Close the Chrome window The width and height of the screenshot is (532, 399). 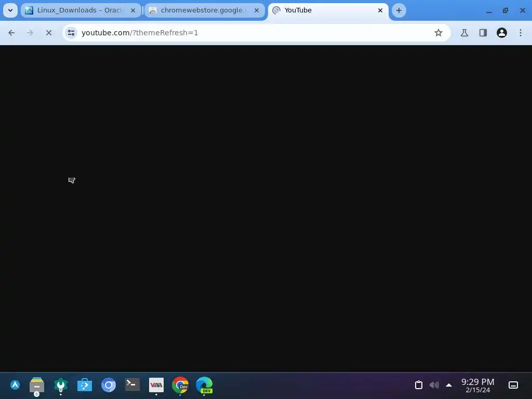(523, 10)
